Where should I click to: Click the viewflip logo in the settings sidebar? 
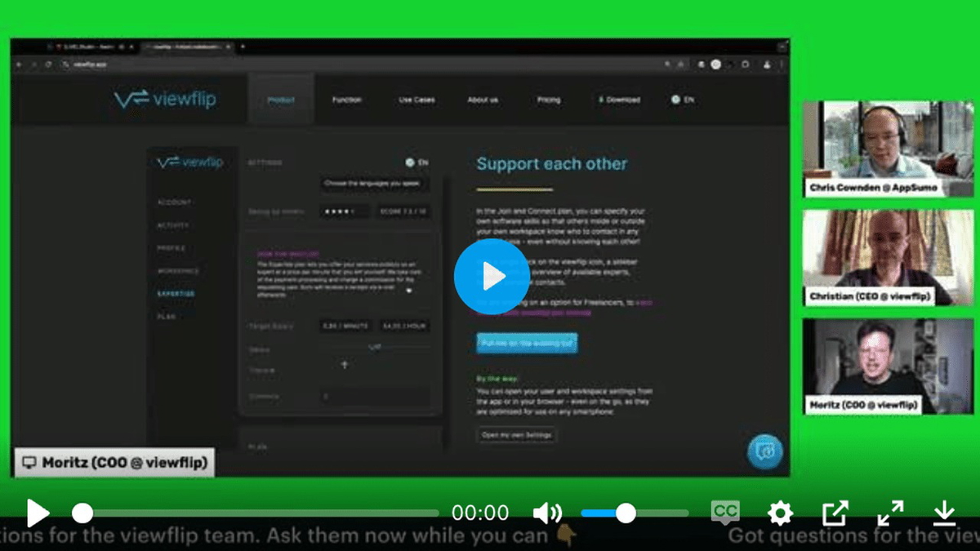coord(189,162)
